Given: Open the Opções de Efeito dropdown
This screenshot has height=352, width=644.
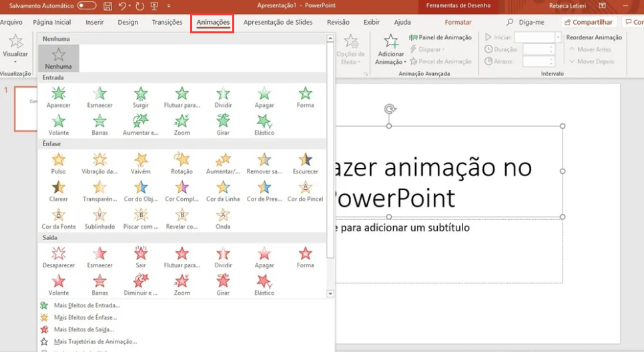Looking at the screenshot, I should 350,50.
